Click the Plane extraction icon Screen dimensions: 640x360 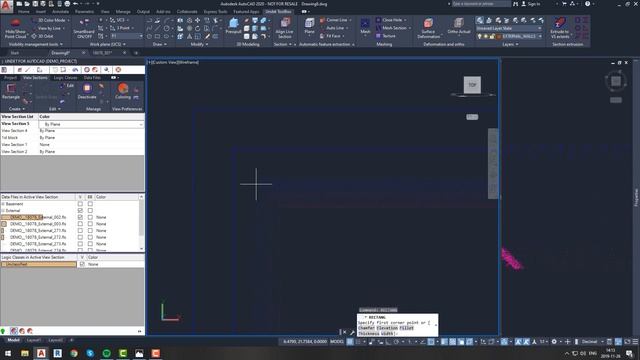[309, 23]
